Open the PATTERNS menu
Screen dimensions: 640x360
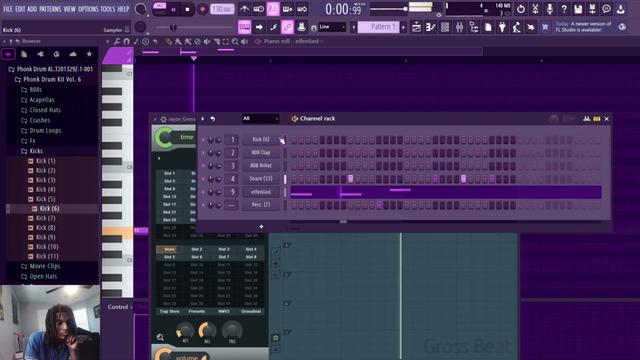[50, 9]
